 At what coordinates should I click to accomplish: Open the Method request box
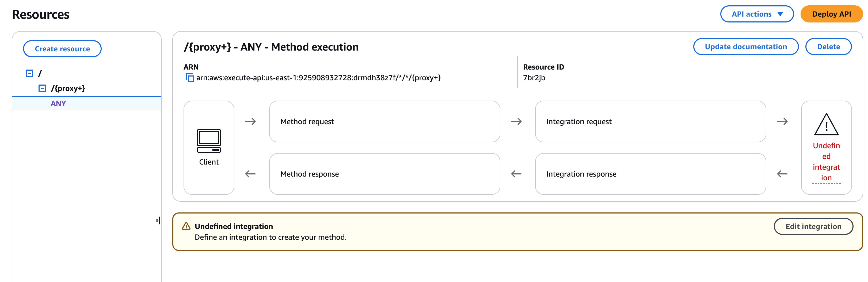click(x=384, y=121)
